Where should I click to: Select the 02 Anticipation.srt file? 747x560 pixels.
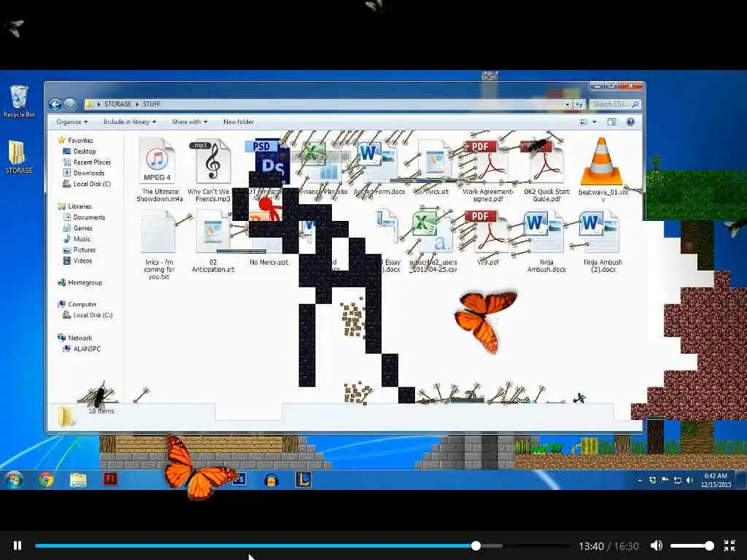pyautogui.click(x=213, y=241)
